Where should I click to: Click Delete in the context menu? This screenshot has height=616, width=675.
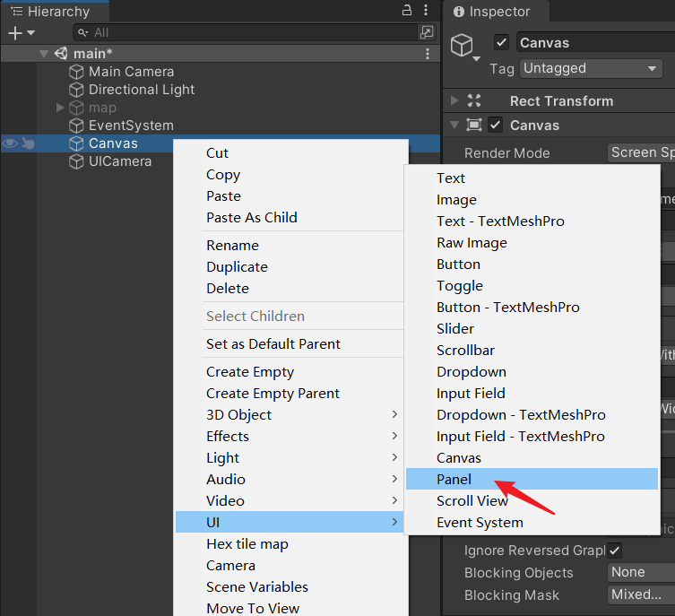290,288
